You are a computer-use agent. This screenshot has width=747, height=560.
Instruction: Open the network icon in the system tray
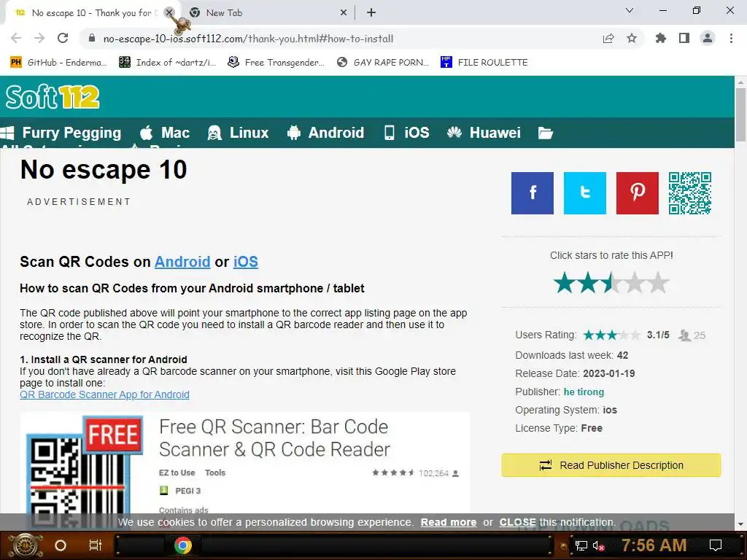click(581, 545)
